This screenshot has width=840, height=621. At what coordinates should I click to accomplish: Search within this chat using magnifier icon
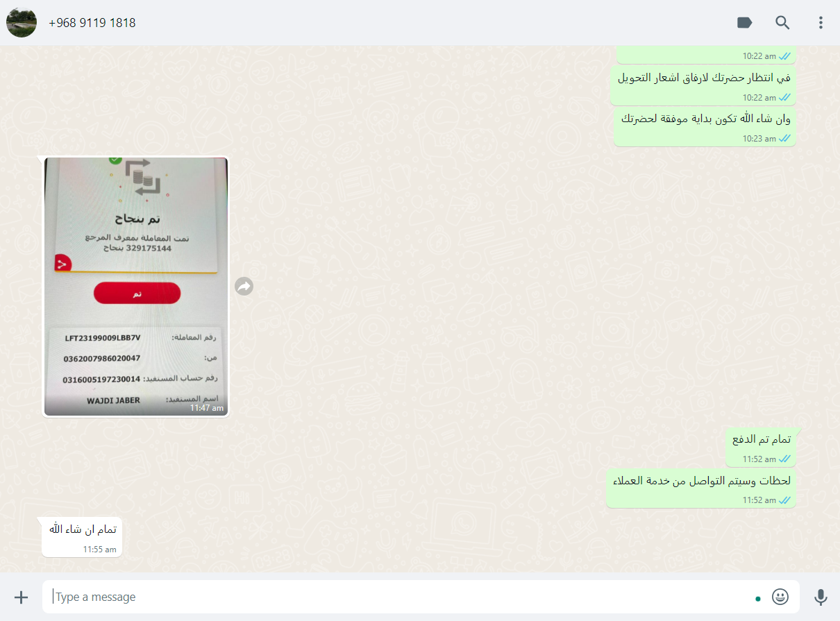pyautogui.click(x=782, y=23)
